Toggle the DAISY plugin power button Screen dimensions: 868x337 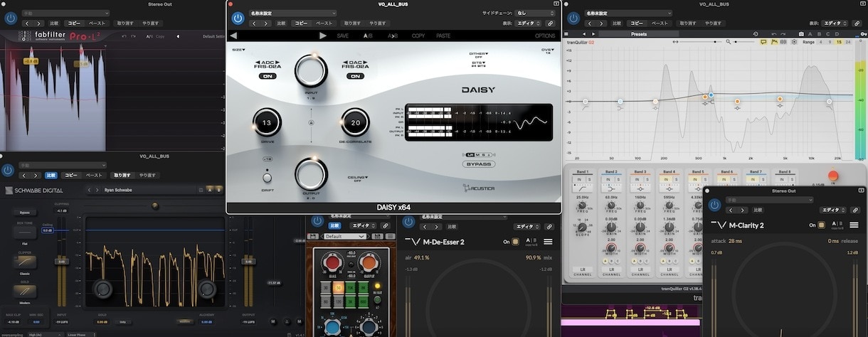238,18
